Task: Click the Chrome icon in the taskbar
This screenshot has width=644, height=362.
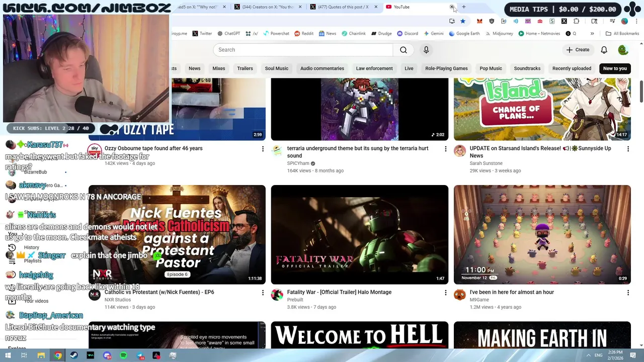Action: coord(58,355)
